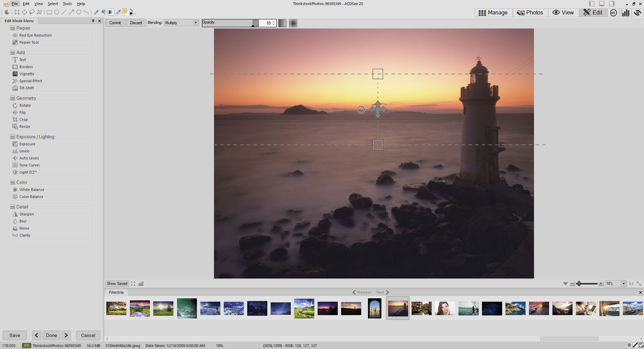644x349 pixels.
Task: Switch to Manage mode tab
Action: pos(493,13)
